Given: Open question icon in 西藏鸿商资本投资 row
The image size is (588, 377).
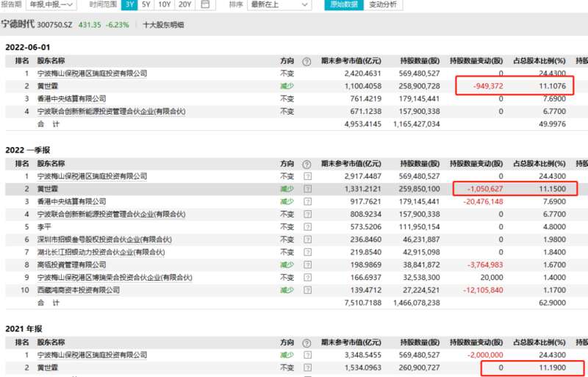Looking at the screenshot, I should click(307, 291).
